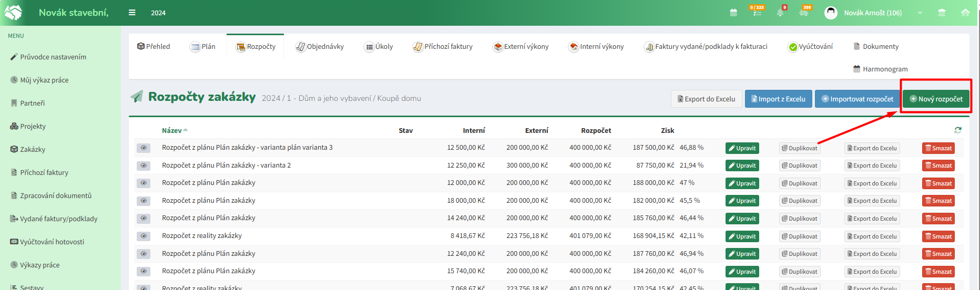This screenshot has height=290, width=980.
Task: Open double-bell alerts with 399 badge
Action: tap(804, 12)
